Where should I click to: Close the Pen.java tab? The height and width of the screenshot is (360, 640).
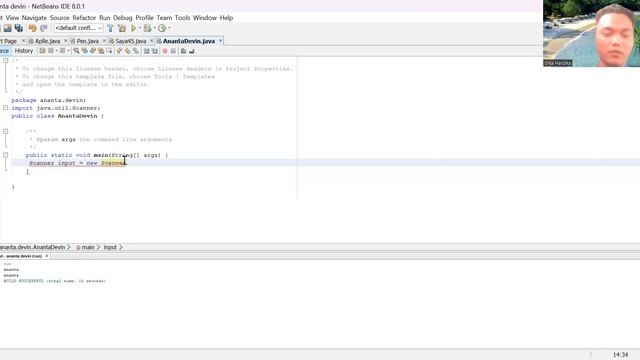(104, 41)
